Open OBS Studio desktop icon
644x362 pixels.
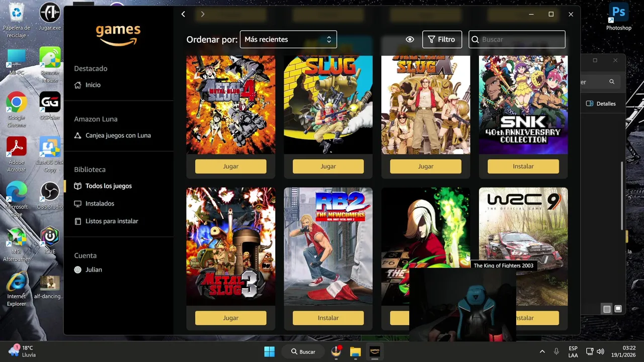click(50, 196)
